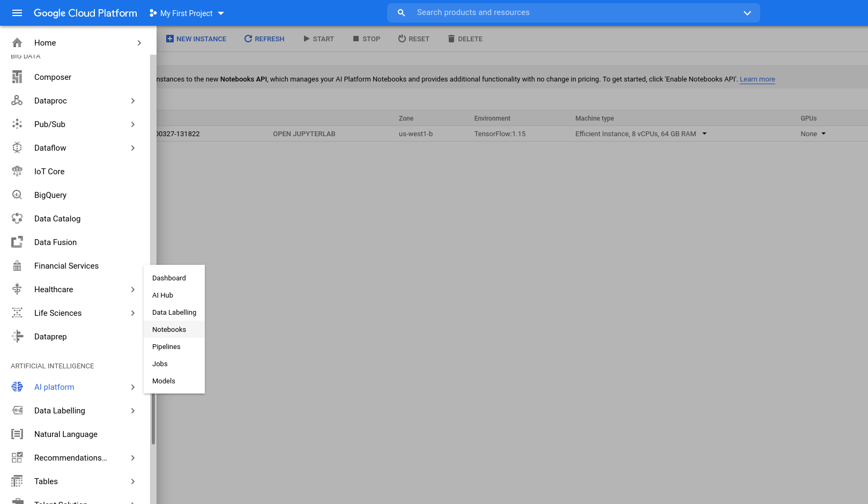The width and height of the screenshot is (868, 504).
Task: Open the My First Project selector
Action: click(187, 13)
